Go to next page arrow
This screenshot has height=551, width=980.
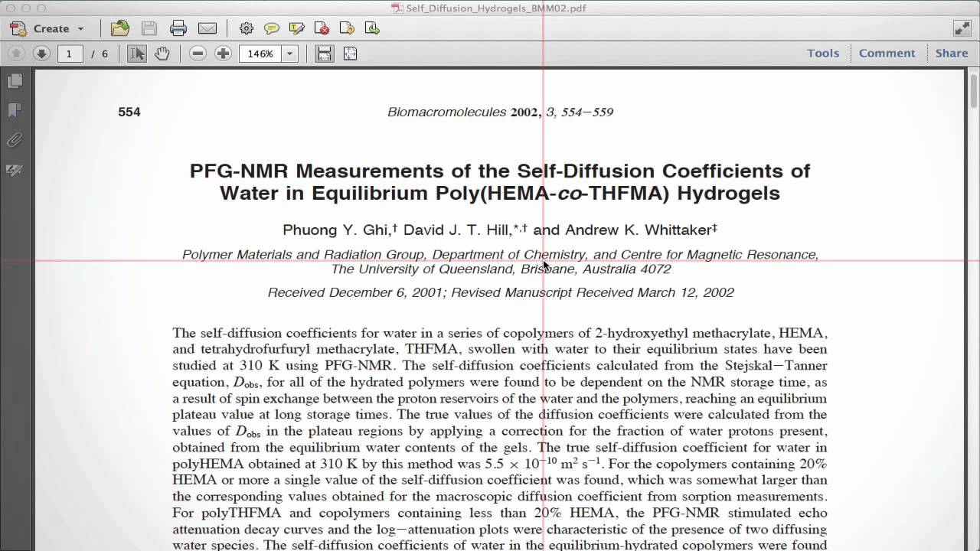(41, 54)
